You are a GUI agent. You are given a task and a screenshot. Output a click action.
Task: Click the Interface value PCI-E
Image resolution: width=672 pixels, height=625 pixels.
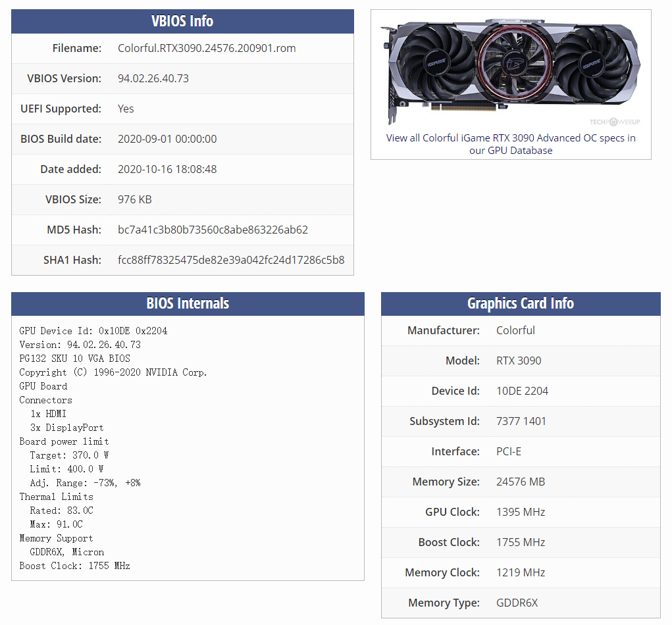509,451
